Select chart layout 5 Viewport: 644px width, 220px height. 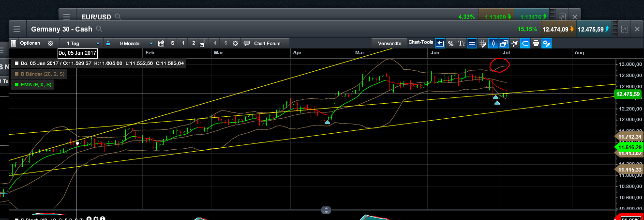[225, 43]
